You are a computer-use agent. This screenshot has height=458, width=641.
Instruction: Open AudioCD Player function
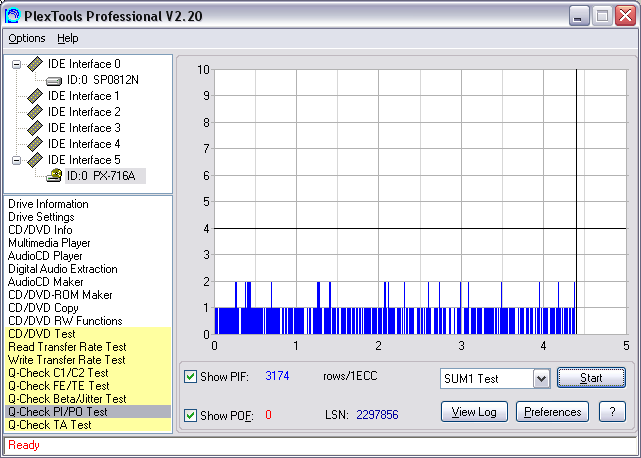click(45, 256)
